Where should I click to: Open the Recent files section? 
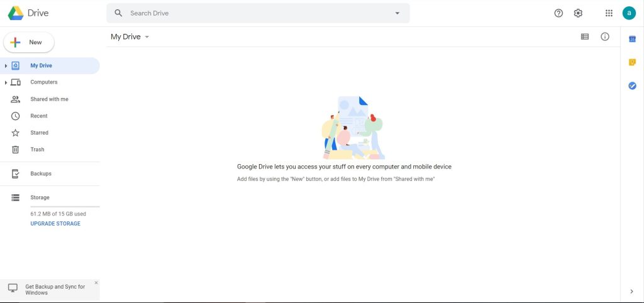pos(39,116)
